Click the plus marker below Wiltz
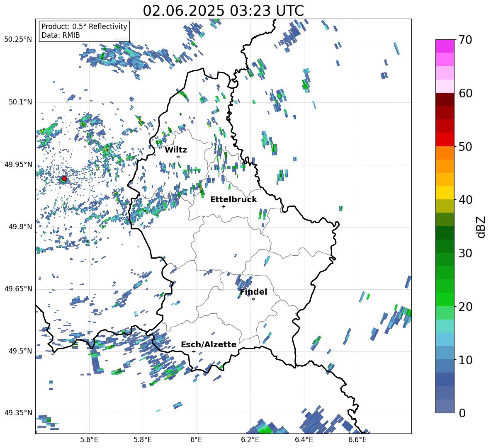The width and height of the screenshot is (491, 448). (178, 157)
